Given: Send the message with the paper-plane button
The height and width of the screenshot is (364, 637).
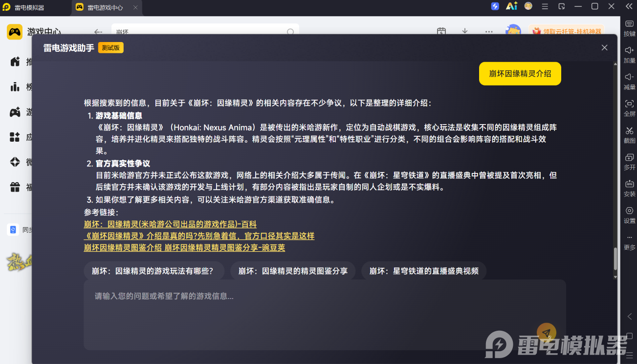Looking at the screenshot, I should coord(547,333).
